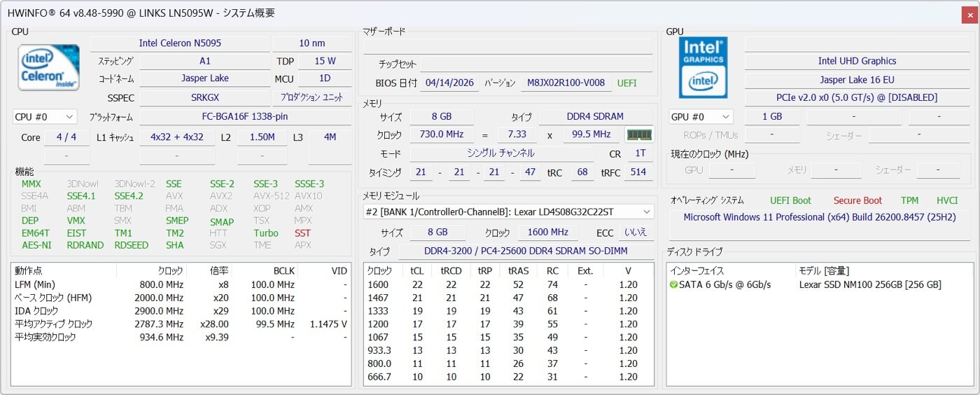Click the Core count 4 / 4 field
The width and height of the screenshot is (980, 395).
click(x=66, y=137)
